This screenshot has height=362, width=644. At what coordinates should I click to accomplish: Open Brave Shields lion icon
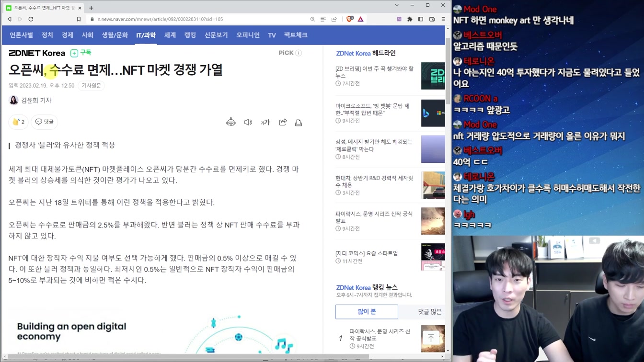(350, 19)
